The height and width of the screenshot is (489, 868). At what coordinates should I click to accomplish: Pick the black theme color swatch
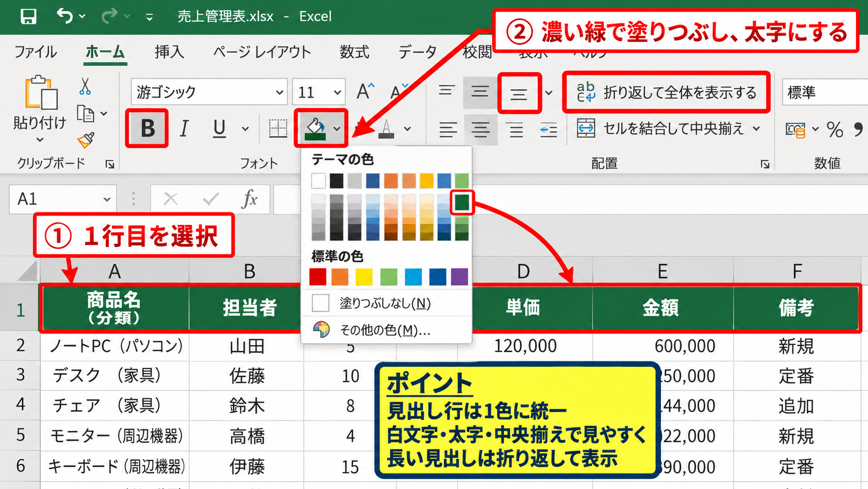pos(336,181)
